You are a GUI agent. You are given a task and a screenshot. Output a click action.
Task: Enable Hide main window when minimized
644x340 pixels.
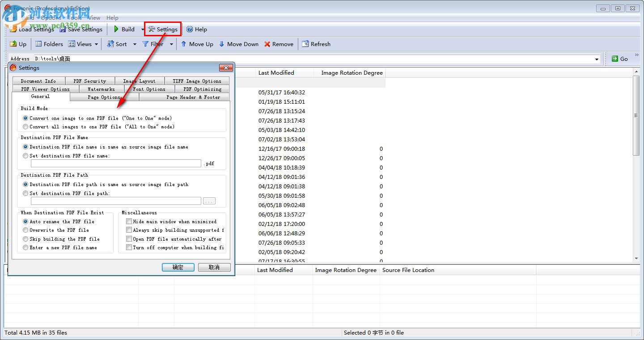click(x=129, y=221)
